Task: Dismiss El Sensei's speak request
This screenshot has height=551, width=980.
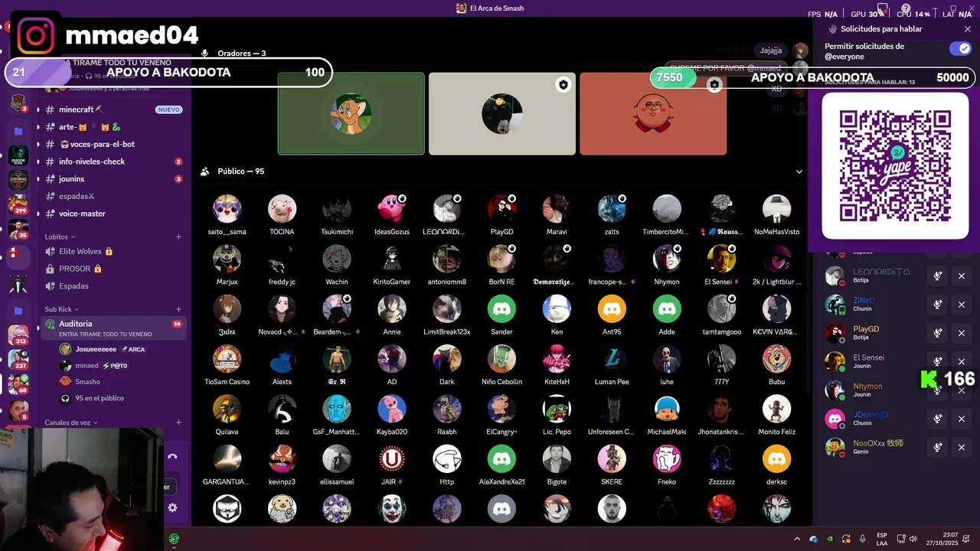Action: 962,361
